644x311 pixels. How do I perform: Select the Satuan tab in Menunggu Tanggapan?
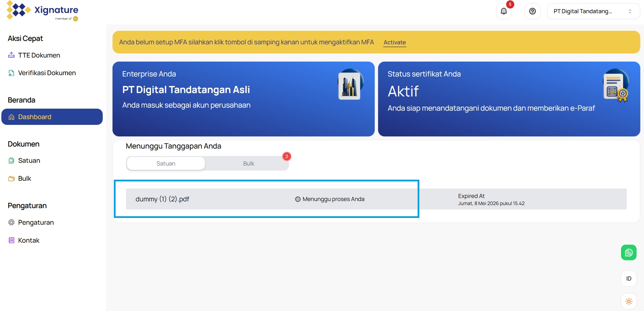pos(166,163)
